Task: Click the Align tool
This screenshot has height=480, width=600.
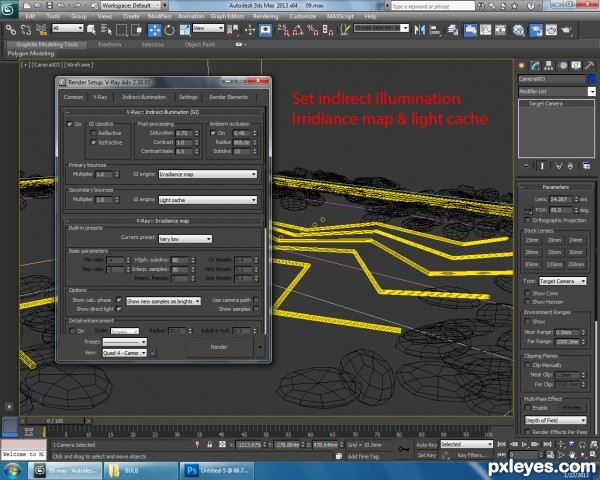Action: 435,30
